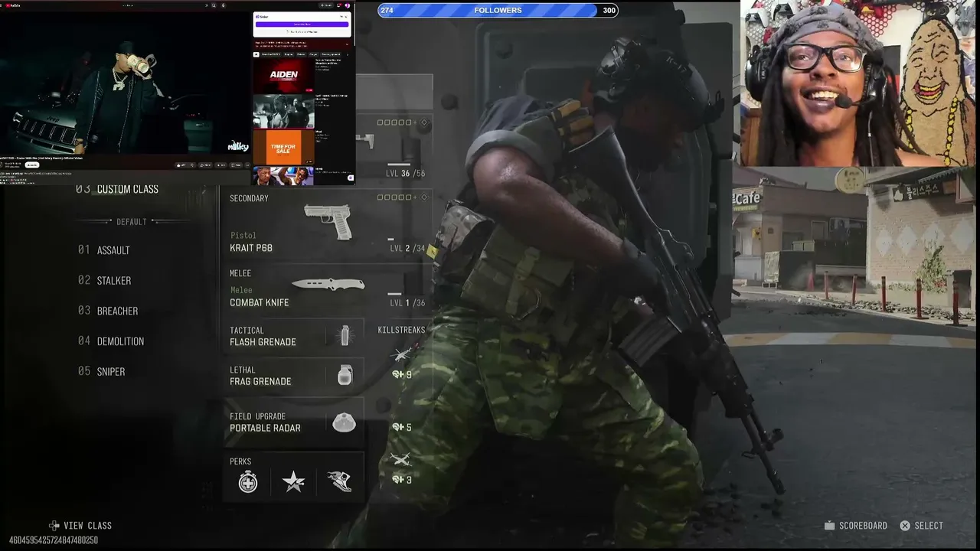Select the Portable Radar field upgrade icon
Image resolution: width=980 pixels, height=551 pixels.
pos(344,422)
